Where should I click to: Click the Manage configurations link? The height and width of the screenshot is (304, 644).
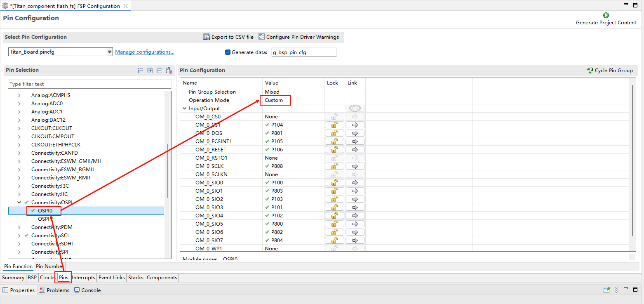coord(144,52)
